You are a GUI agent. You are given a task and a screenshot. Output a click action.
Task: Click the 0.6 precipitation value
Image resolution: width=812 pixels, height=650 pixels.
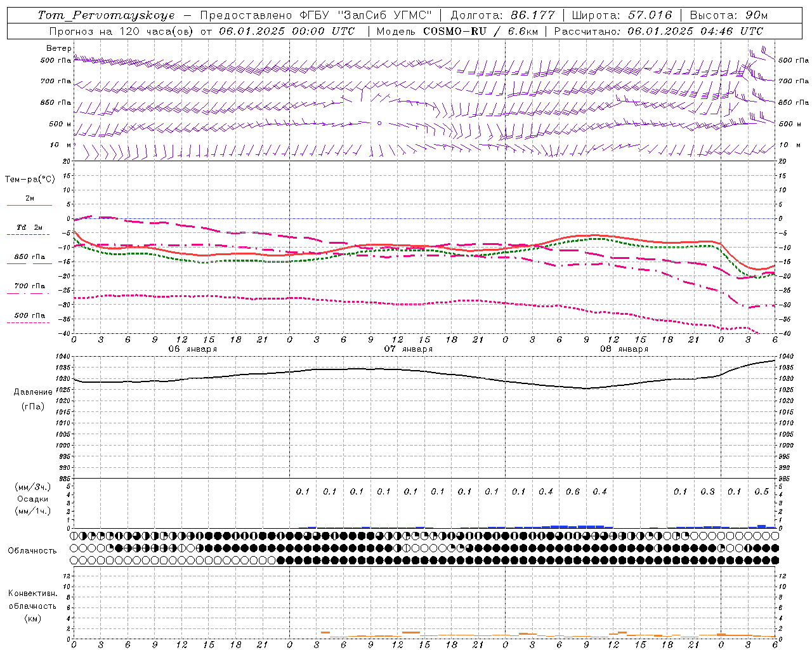pyautogui.click(x=573, y=491)
